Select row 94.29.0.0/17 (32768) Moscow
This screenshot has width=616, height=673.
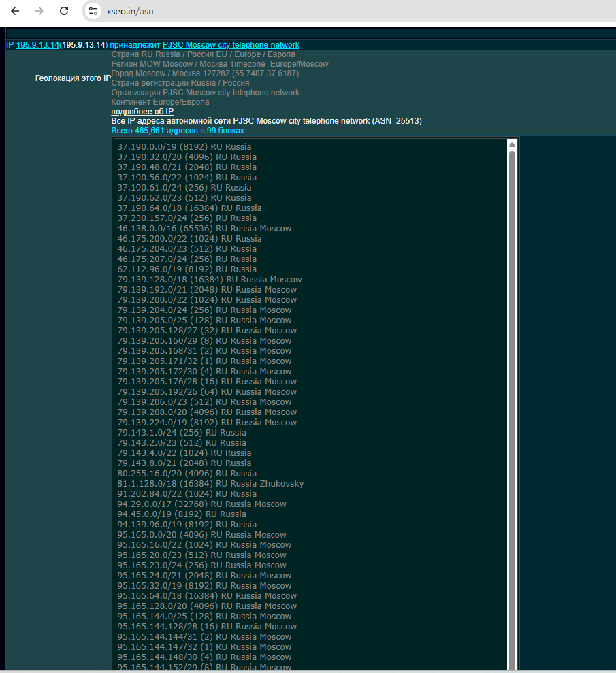pyautogui.click(x=202, y=504)
